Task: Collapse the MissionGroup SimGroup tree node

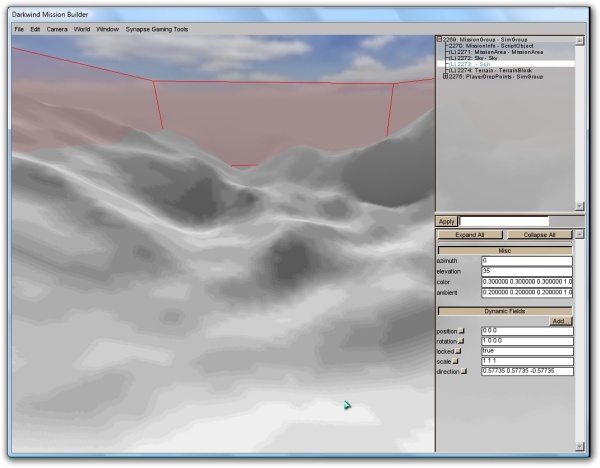Action: 440,40
